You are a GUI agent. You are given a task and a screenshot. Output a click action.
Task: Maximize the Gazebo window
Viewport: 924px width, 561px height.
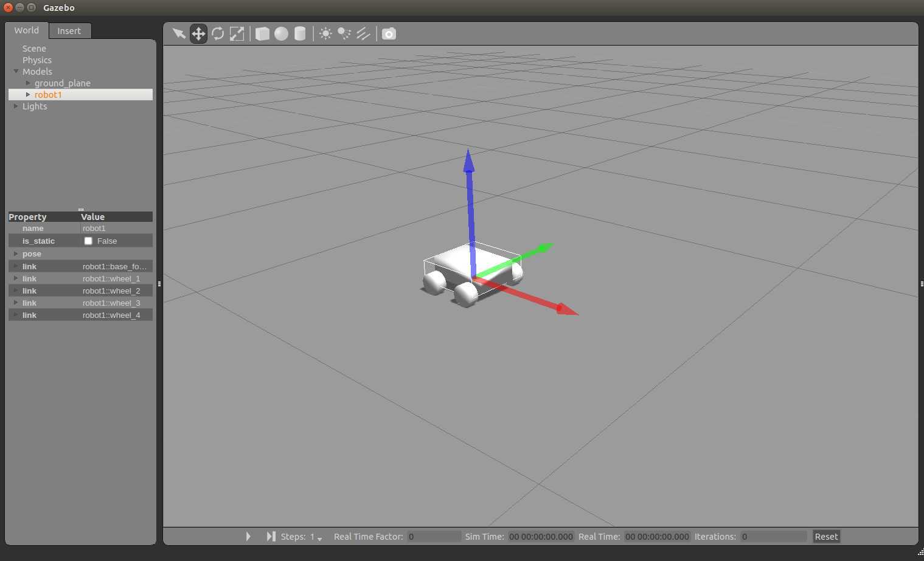pos(32,7)
